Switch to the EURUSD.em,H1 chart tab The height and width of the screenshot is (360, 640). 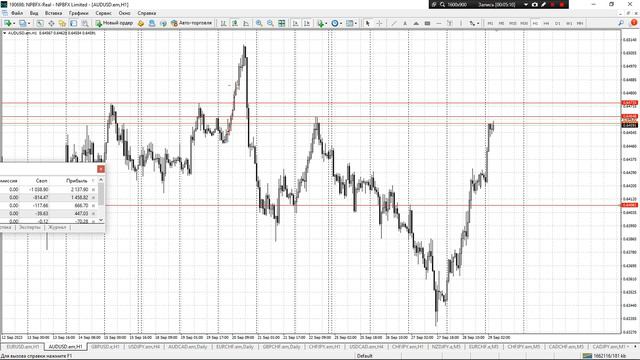tap(23, 347)
